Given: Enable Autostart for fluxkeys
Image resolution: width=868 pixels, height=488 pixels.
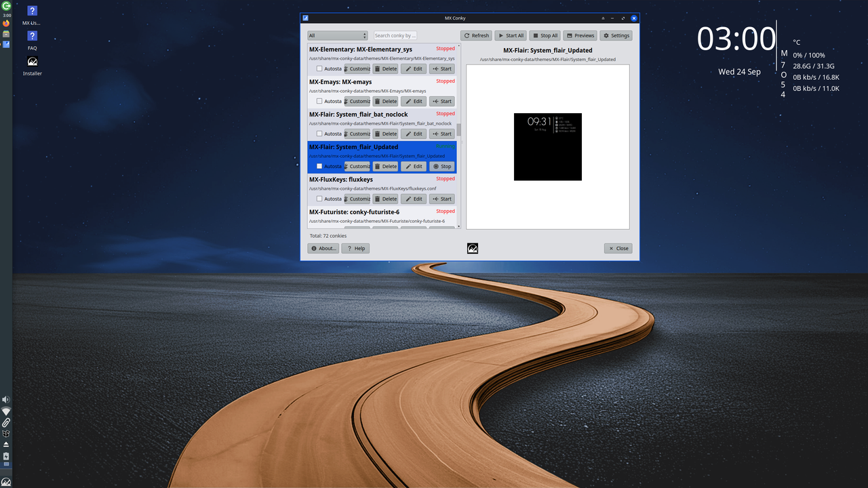Looking at the screenshot, I should coord(319,199).
